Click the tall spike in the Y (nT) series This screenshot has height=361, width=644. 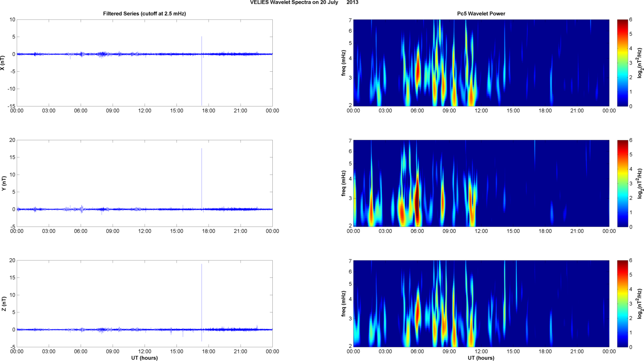pos(202,178)
